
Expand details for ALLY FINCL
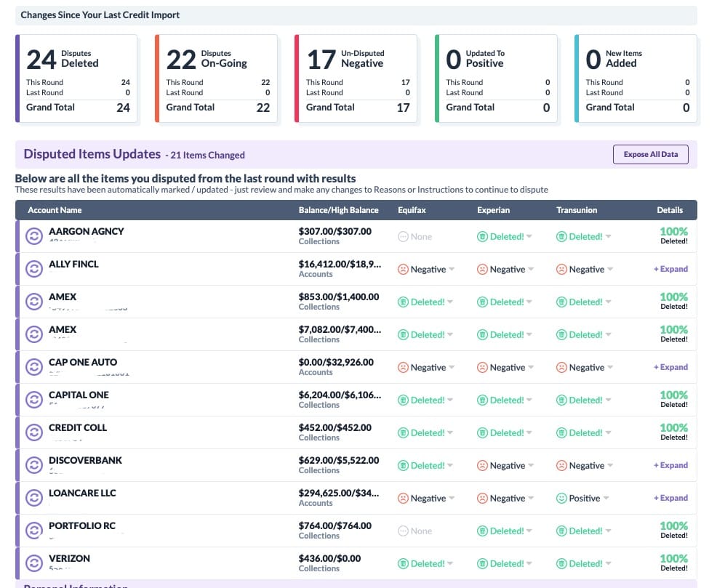(x=670, y=269)
